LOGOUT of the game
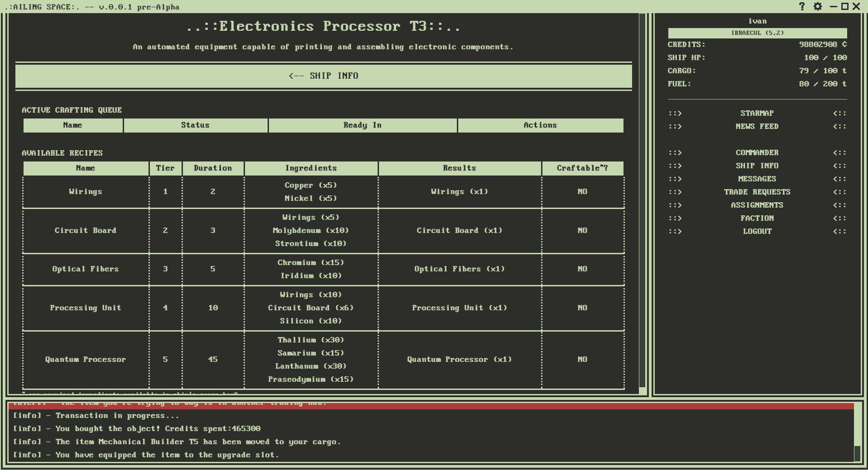The image size is (868, 470). [757, 231]
